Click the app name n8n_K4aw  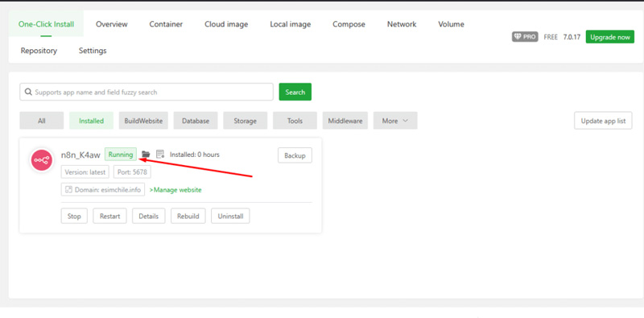click(80, 155)
